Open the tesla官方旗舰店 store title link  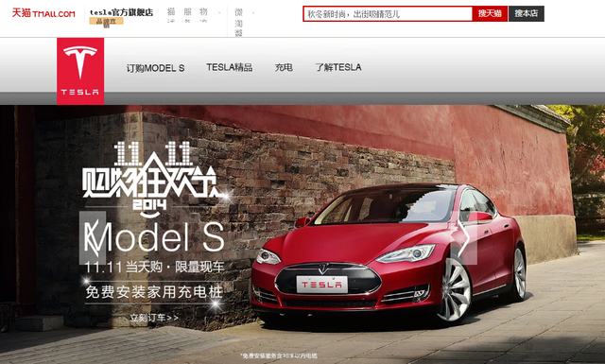(121, 12)
